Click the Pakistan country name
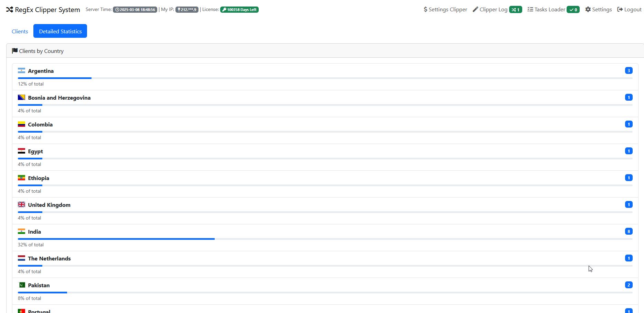The image size is (644, 313). pyautogui.click(x=39, y=285)
